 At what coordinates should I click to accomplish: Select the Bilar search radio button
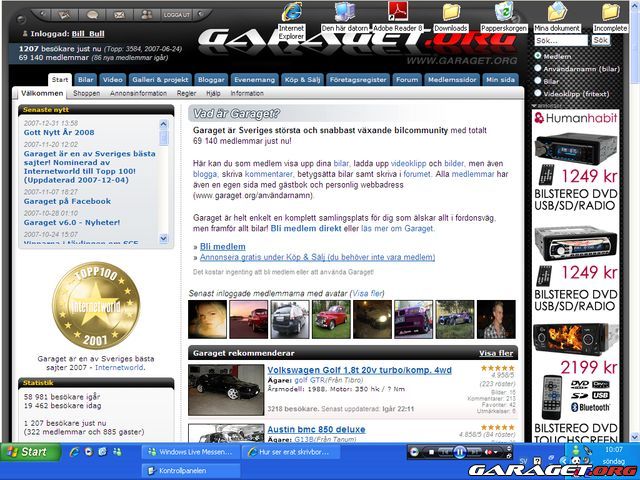click(538, 80)
